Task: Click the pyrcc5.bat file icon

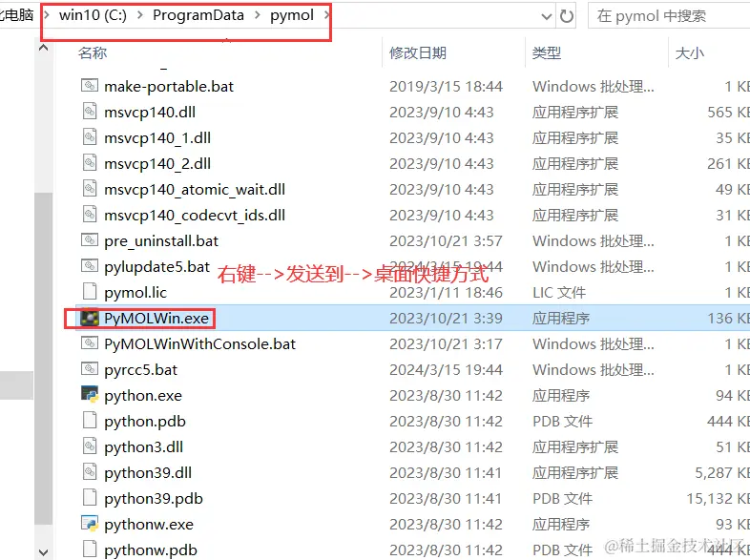Action: (90, 369)
